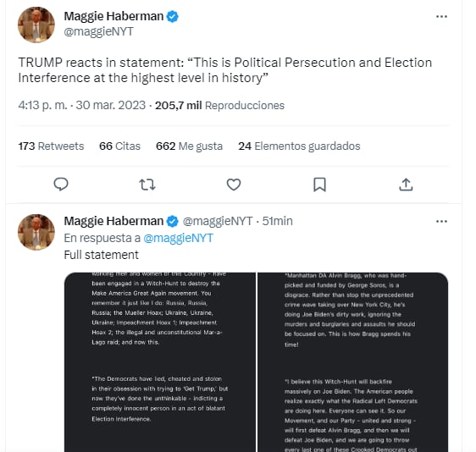Image resolution: width=476 pixels, height=452 pixels.
Task: Click the 51min timestamp on reply
Action: 278,221
